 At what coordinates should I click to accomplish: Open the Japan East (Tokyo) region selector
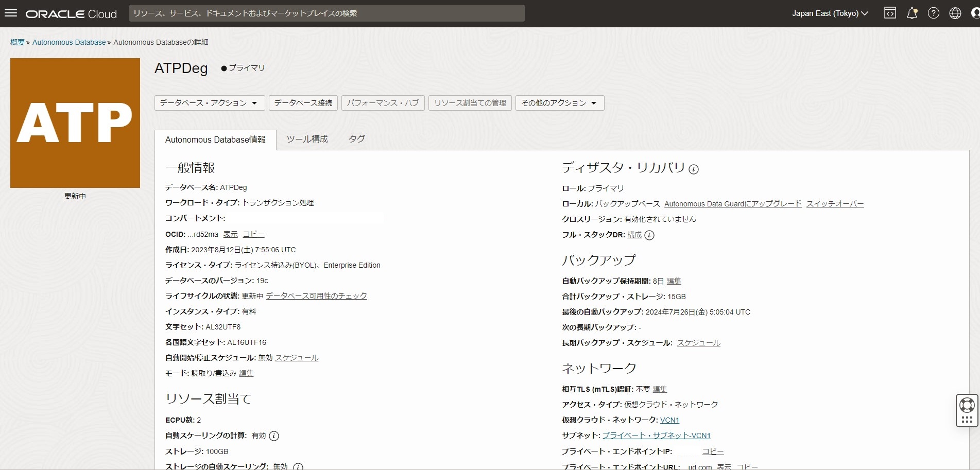tap(830, 13)
